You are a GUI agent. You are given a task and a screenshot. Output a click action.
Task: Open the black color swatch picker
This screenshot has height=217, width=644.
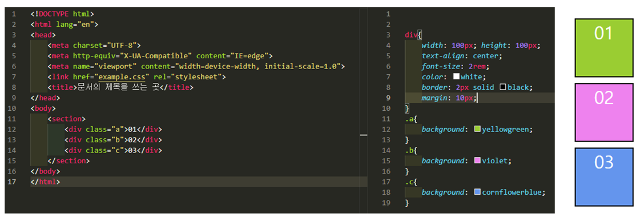click(x=503, y=87)
